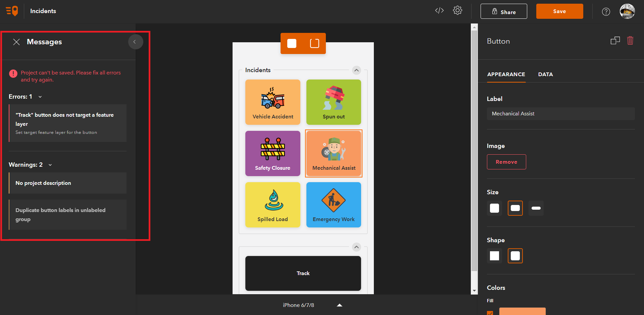The image size is (644, 315).
Task: Remove the Mechanical Assist image
Action: (x=506, y=162)
